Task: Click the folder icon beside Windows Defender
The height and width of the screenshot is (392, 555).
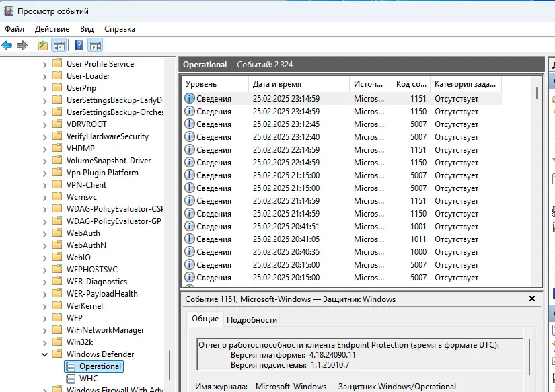Action: click(57, 354)
